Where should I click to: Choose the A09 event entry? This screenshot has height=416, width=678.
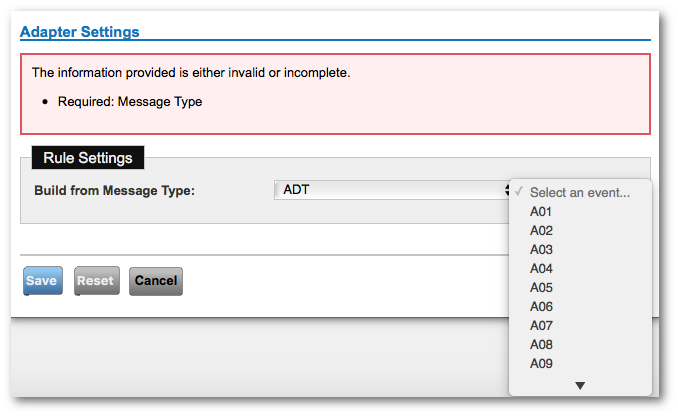[541, 364]
